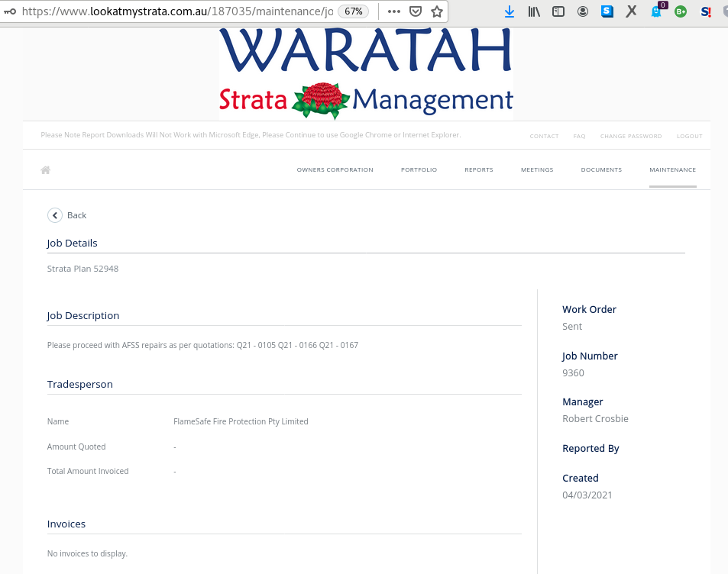Open the browser downloads arrow icon
This screenshot has height=574, width=728.
point(510,11)
